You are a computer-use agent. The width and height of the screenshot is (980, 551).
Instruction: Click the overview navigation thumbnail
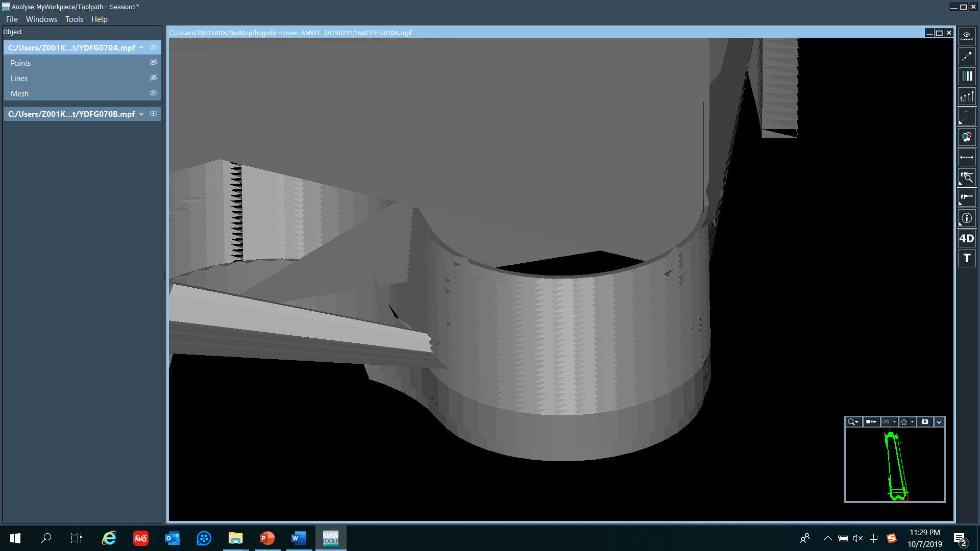[894, 465]
